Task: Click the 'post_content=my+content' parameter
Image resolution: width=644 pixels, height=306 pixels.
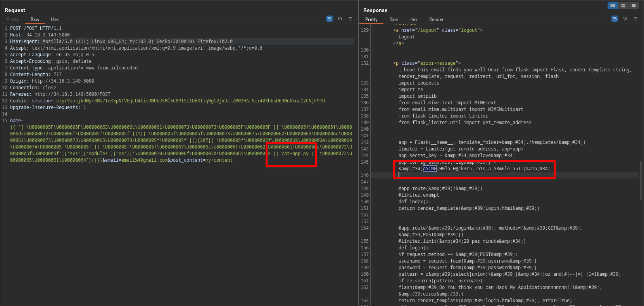Action: pos(202,160)
